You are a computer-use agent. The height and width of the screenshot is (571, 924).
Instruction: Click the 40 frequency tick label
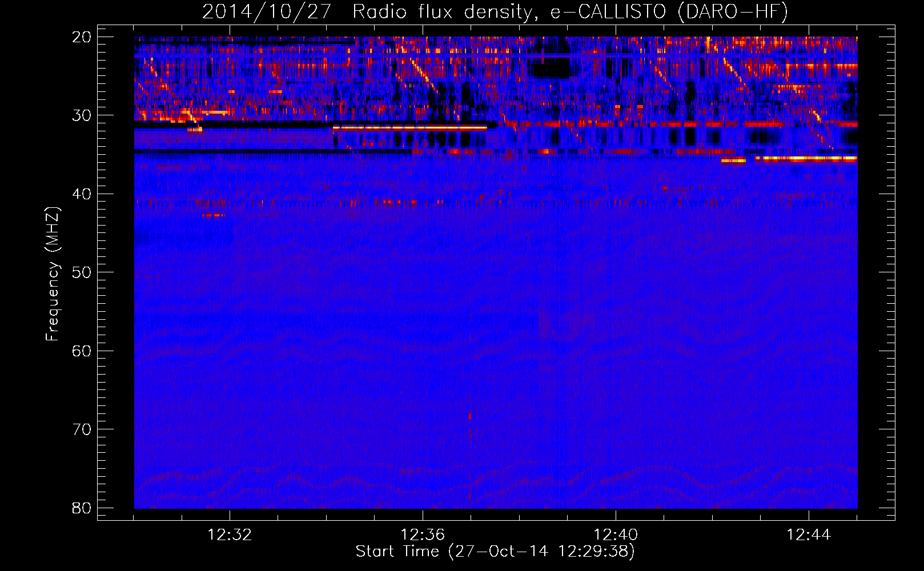tap(82, 194)
